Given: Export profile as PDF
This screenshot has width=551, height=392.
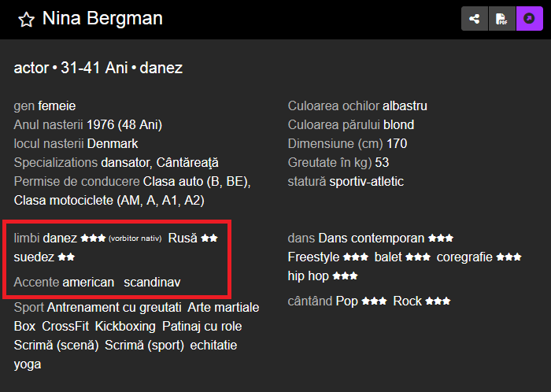Looking at the screenshot, I should [502, 19].
